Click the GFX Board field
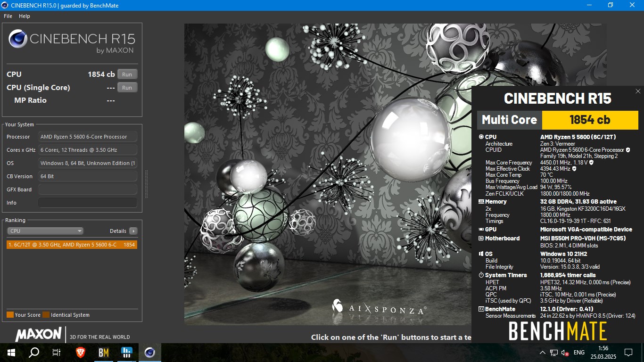644x362 pixels. tap(88, 189)
